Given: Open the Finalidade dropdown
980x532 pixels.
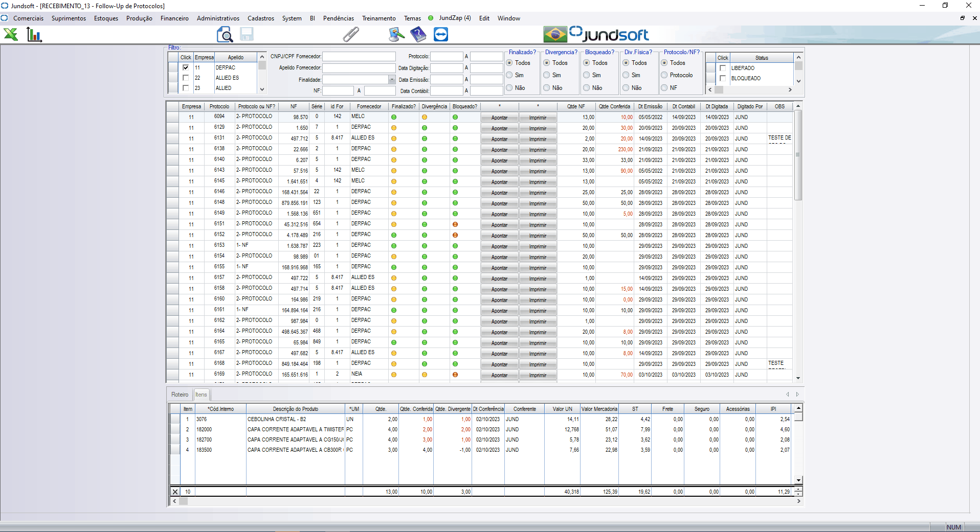Looking at the screenshot, I should click(x=392, y=80).
